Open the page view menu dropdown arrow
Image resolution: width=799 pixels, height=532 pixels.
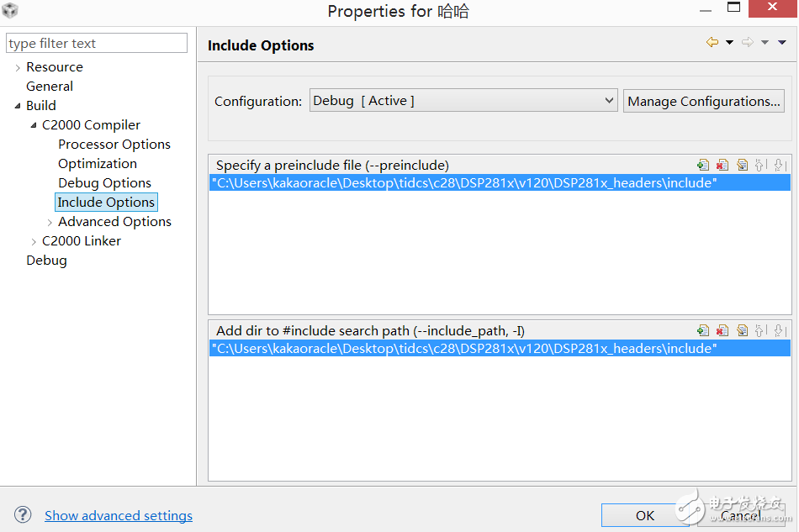(x=783, y=42)
